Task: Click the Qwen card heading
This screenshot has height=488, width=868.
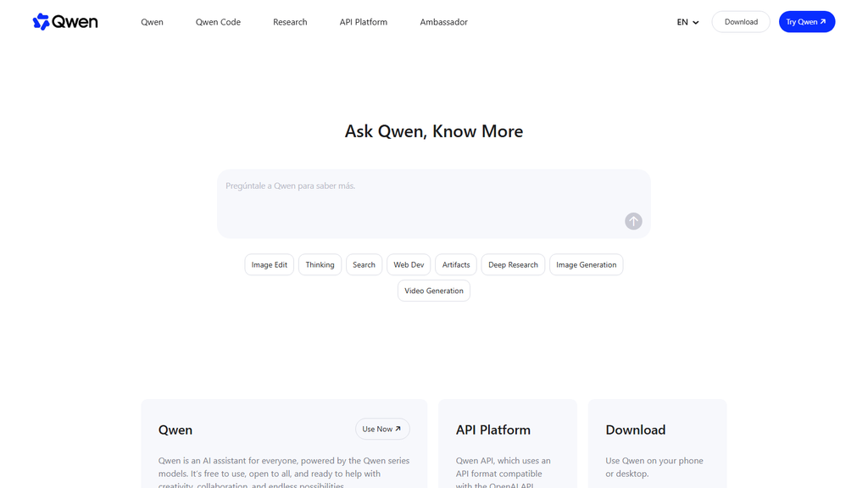Action: pos(175,430)
